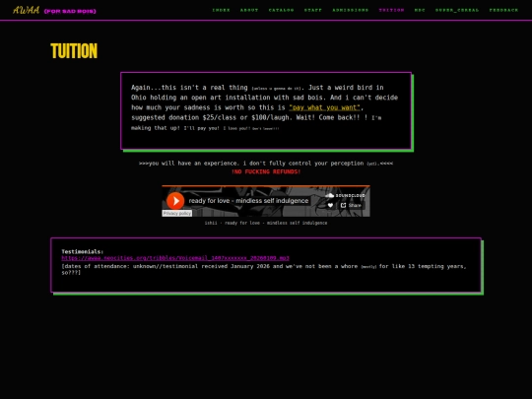Select the highlighted TUITION nav item
This screenshot has height=399, width=532.
(x=391, y=10)
